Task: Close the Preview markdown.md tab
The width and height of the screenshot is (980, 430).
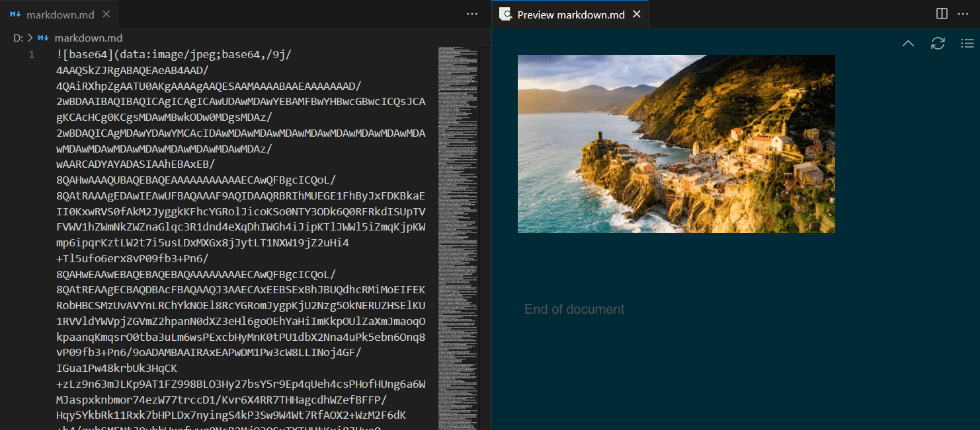Action: coord(637,14)
